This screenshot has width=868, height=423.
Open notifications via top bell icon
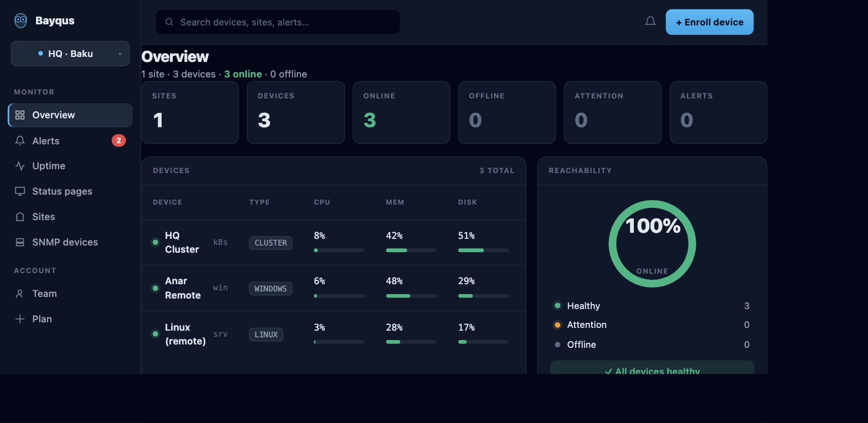[650, 22]
